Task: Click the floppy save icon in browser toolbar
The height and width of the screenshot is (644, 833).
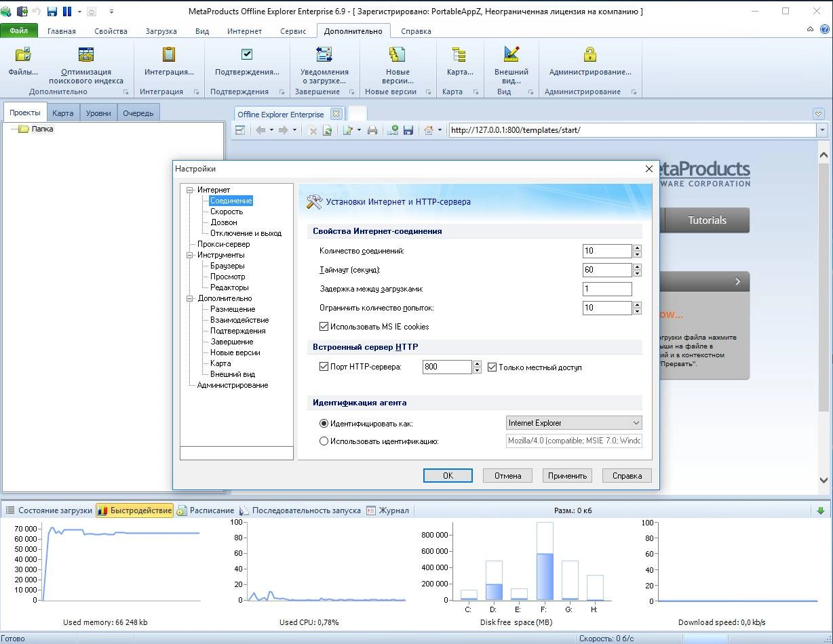Action: 408,130
